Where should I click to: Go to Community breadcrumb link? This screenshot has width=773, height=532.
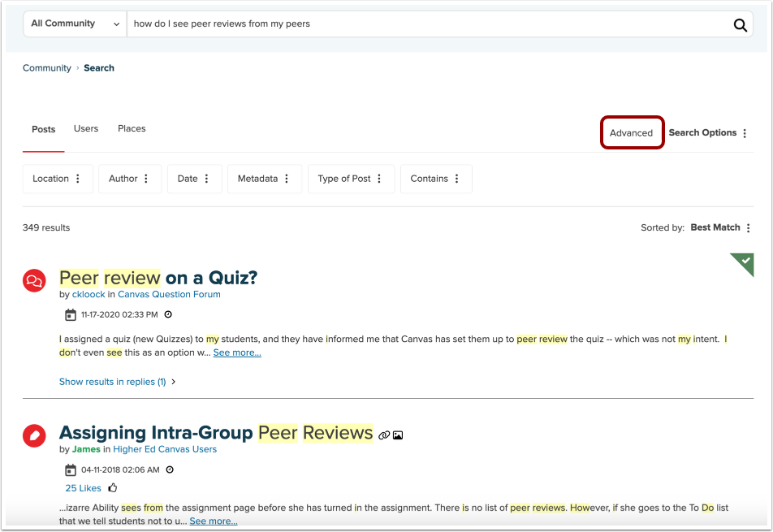47,68
